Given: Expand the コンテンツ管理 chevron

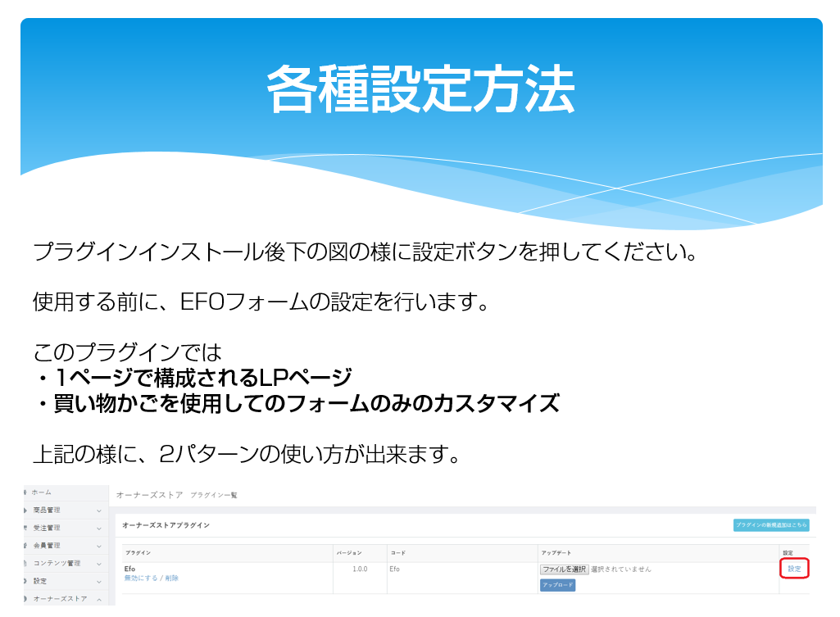Looking at the screenshot, I should coord(99,564).
